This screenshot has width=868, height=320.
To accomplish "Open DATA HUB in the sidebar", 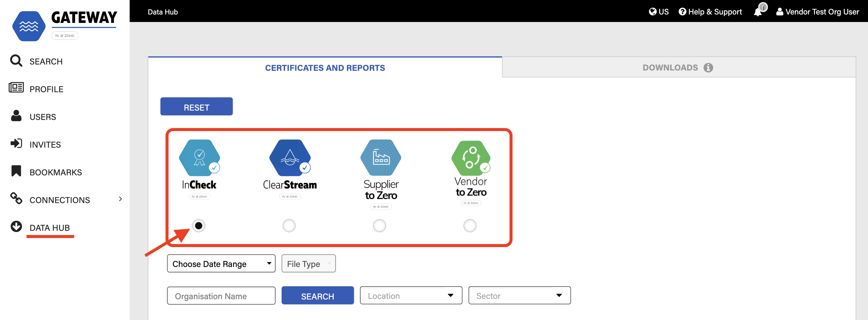I will [x=49, y=228].
